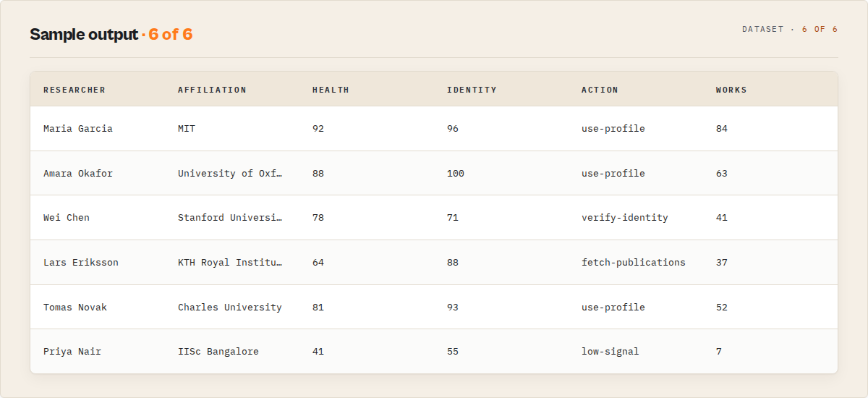
Task: Click the IDENTITY column header
Action: click(x=472, y=90)
